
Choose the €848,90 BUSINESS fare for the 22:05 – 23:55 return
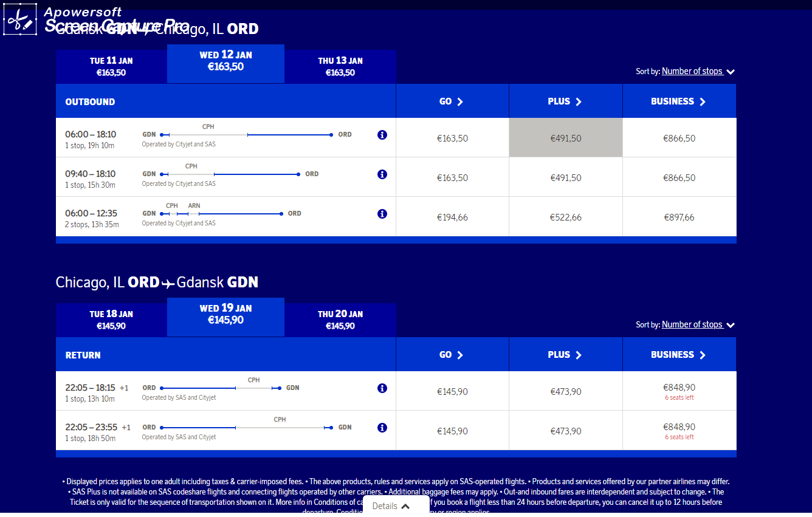[680, 431]
